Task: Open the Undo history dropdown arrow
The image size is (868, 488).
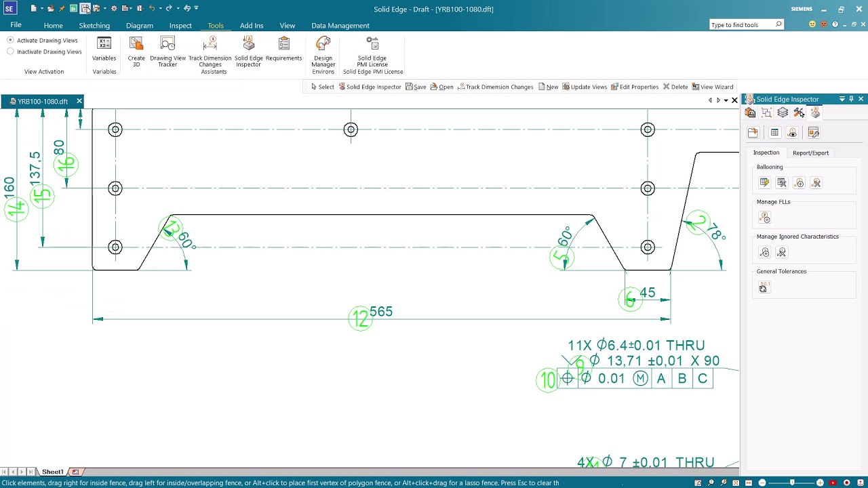Action: coord(160,8)
